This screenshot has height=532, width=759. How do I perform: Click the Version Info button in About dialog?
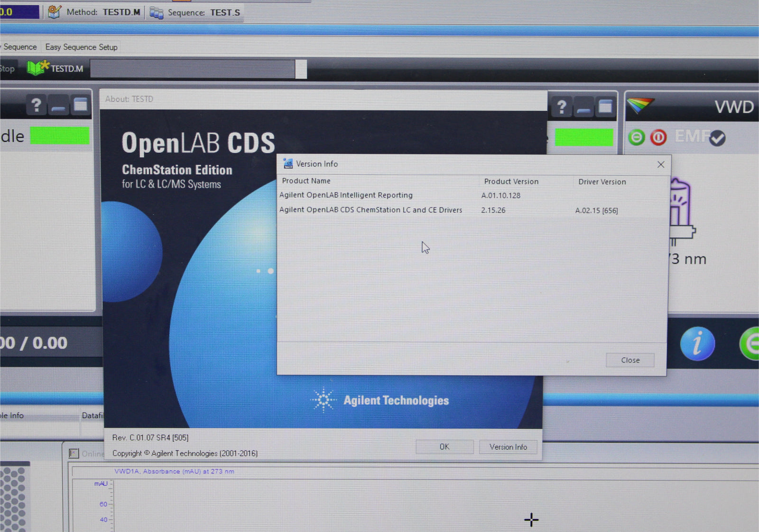(508, 447)
